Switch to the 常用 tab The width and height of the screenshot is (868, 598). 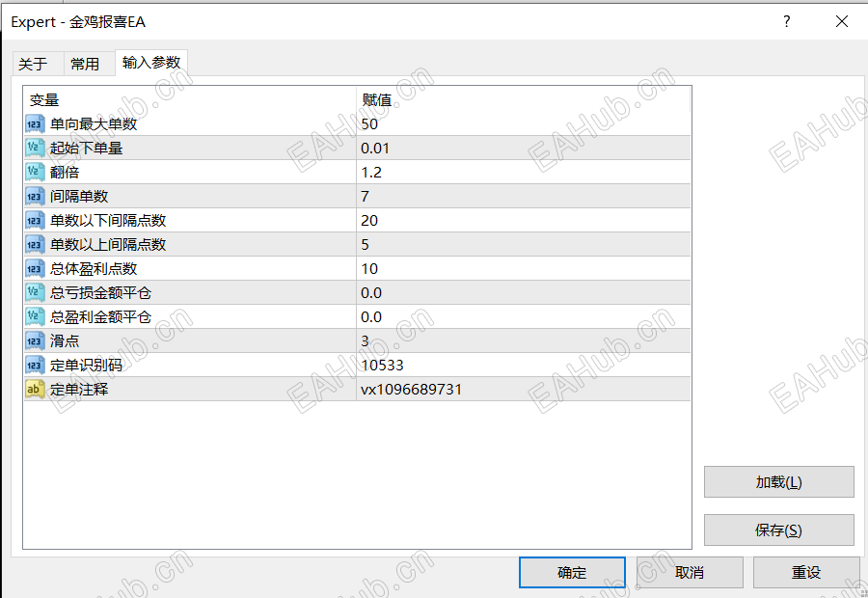click(x=89, y=64)
